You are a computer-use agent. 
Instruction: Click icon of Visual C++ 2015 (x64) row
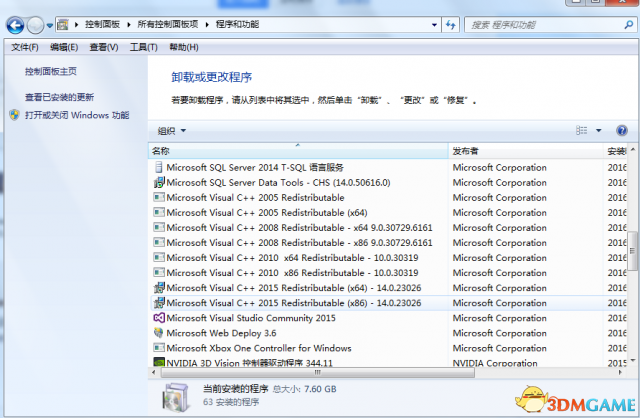click(159, 288)
